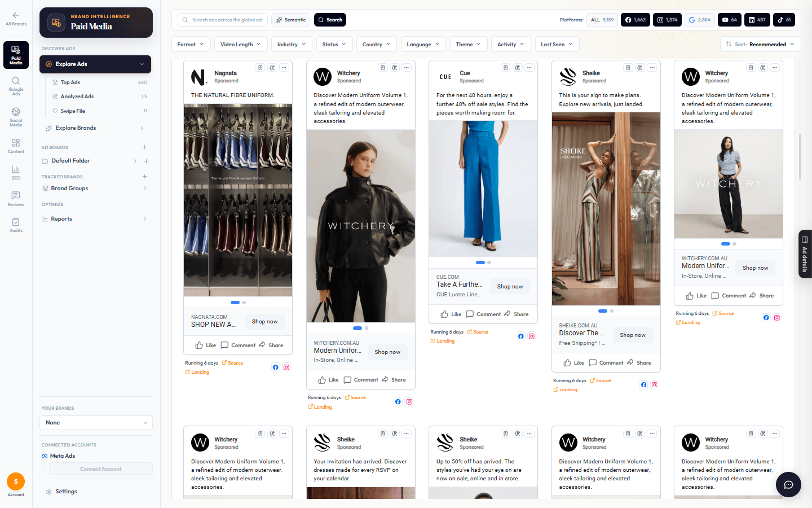Viewport: 812px width, 508px height.
Task: Open the Video Length filter dropdown
Action: pos(241,45)
